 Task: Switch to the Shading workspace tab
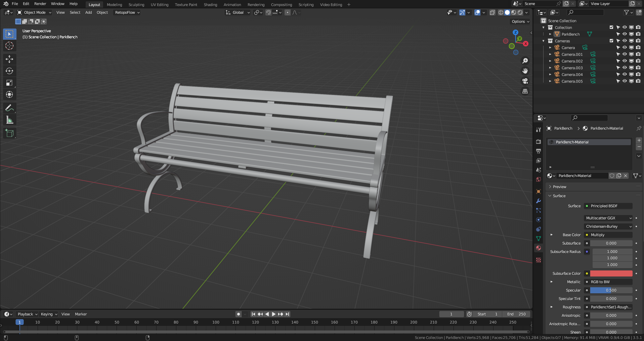[x=210, y=4]
